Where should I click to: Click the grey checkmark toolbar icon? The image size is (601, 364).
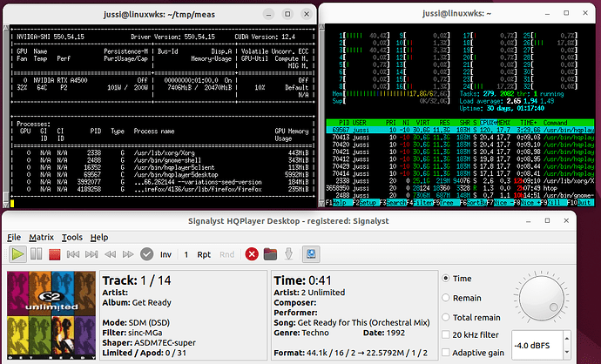tap(147, 254)
